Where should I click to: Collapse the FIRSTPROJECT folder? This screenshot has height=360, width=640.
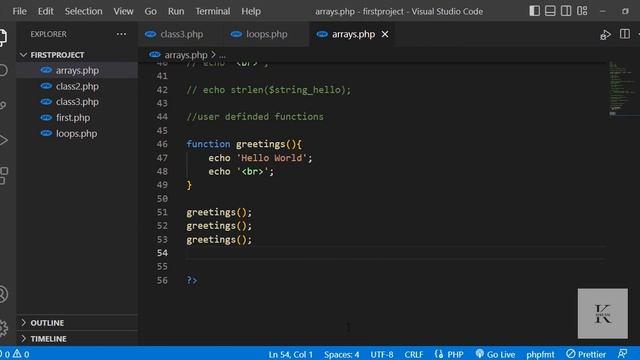tap(57, 55)
